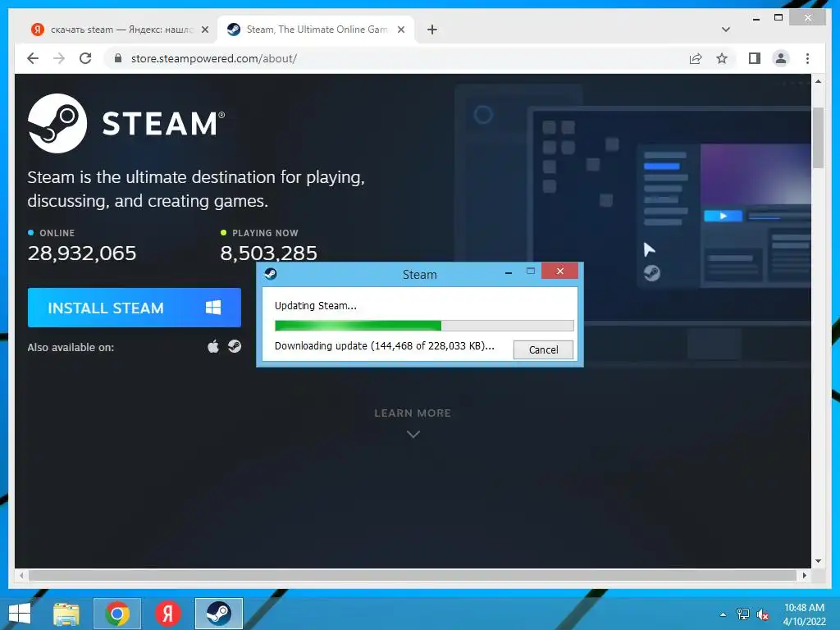840x630 pixels.
Task: Minimize the Steam updater dialog
Action: pyautogui.click(x=509, y=273)
